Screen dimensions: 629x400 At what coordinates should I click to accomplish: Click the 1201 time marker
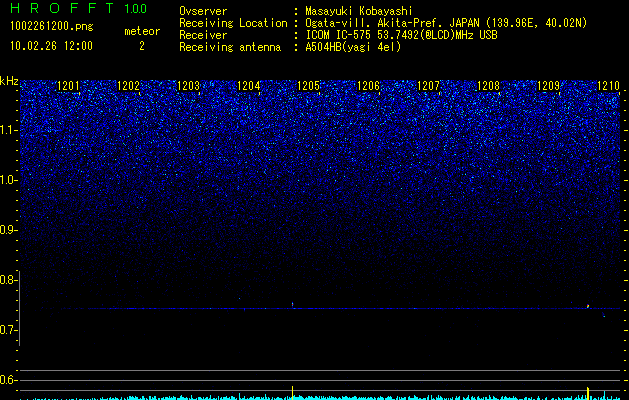(68, 86)
